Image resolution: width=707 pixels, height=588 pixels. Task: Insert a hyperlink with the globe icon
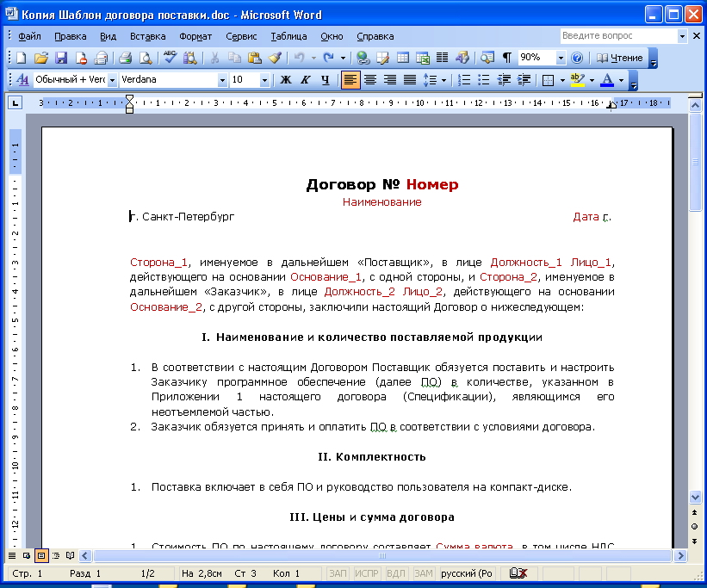(363, 58)
